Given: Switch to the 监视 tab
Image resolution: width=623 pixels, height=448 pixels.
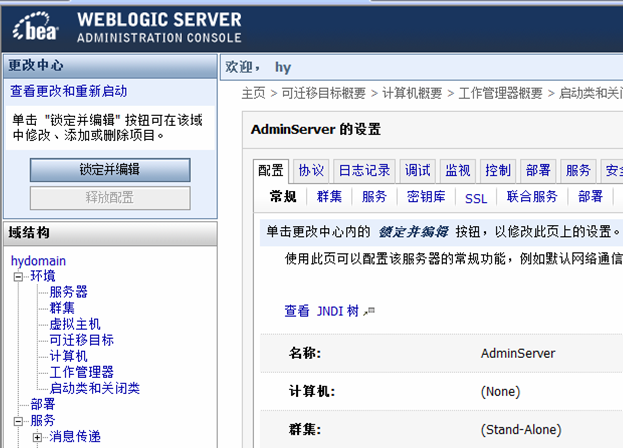Looking at the screenshot, I should (x=458, y=171).
